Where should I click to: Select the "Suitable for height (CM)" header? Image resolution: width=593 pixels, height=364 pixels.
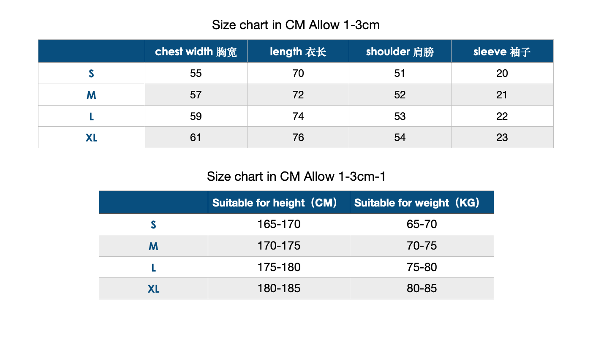(x=278, y=203)
